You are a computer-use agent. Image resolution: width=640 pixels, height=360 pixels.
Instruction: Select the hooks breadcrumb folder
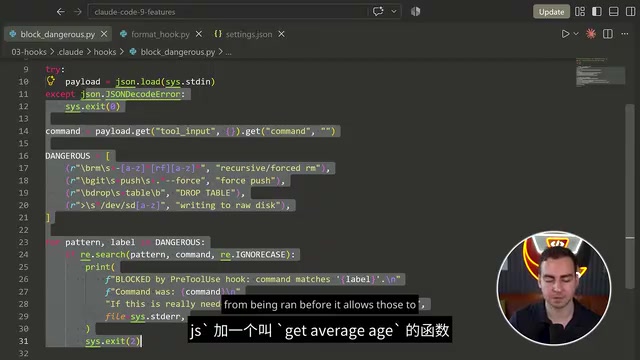pyautogui.click(x=105, y=52)
